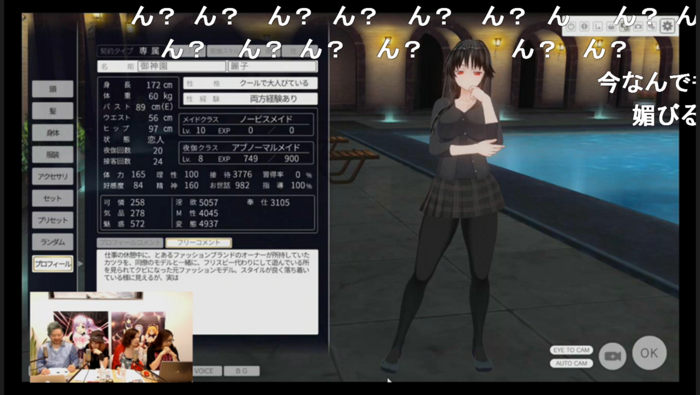Image resolution: width=700 pixels, height=395 pixels.
Task: Click the given name field showing 麗子
Action: click(273, 67)
